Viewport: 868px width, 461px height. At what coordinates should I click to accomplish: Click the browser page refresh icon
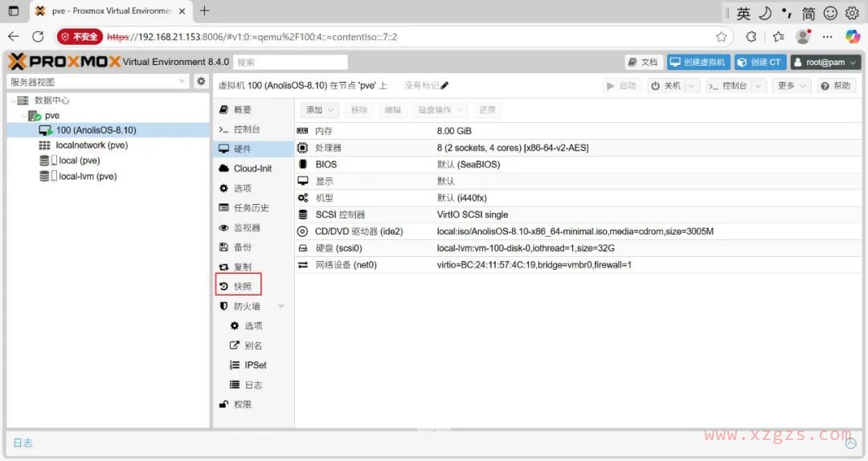[x=38, y=36]
